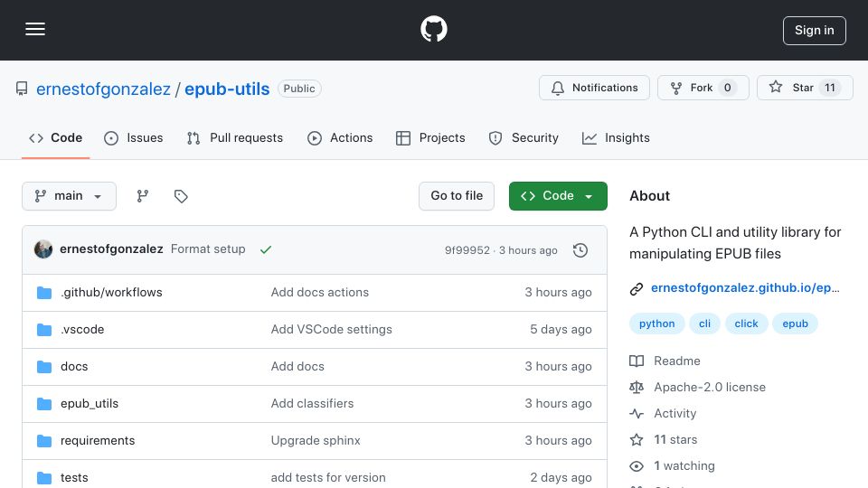Open the Add docs commit message
The width and height of the screenshot is (868, 488).
pos(297,366)
